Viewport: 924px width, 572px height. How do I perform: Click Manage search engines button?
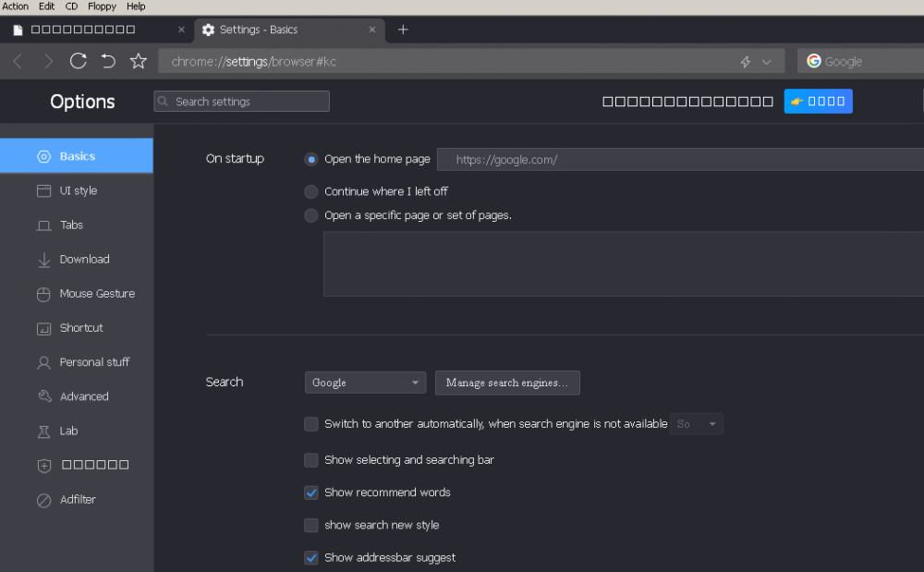point(507,383)
